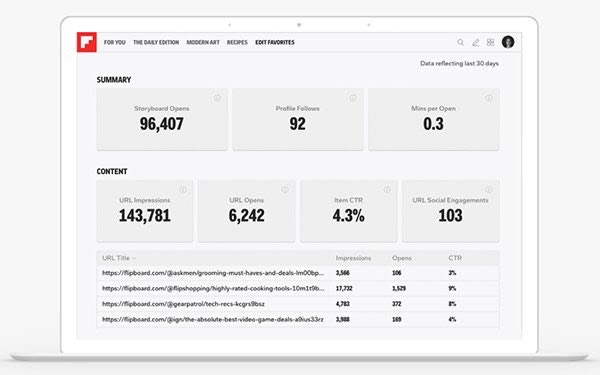Click info icon on URL Impressions card
Image resolution: width=600 pixels, height=375 pixels.
183,189
